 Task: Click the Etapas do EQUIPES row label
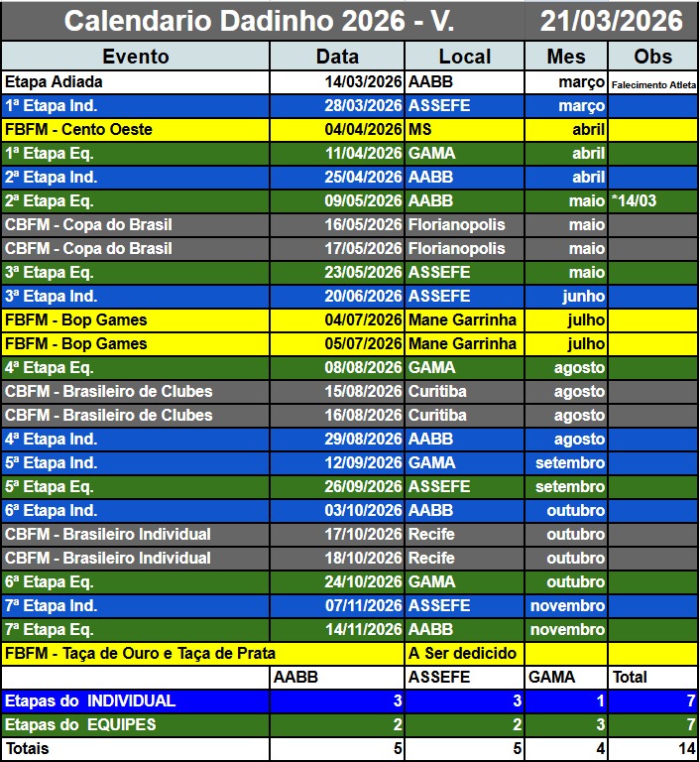click(136, 725)
